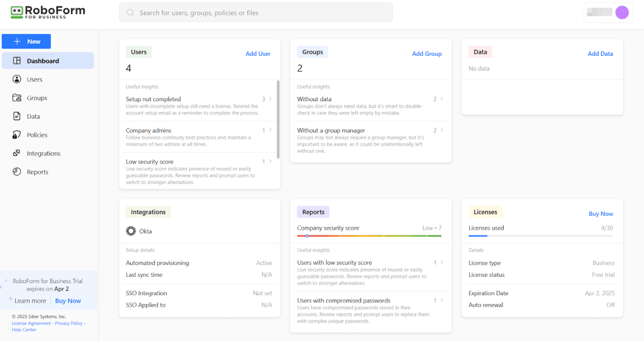Click the magnifier icon in search bar

(130, 13)
